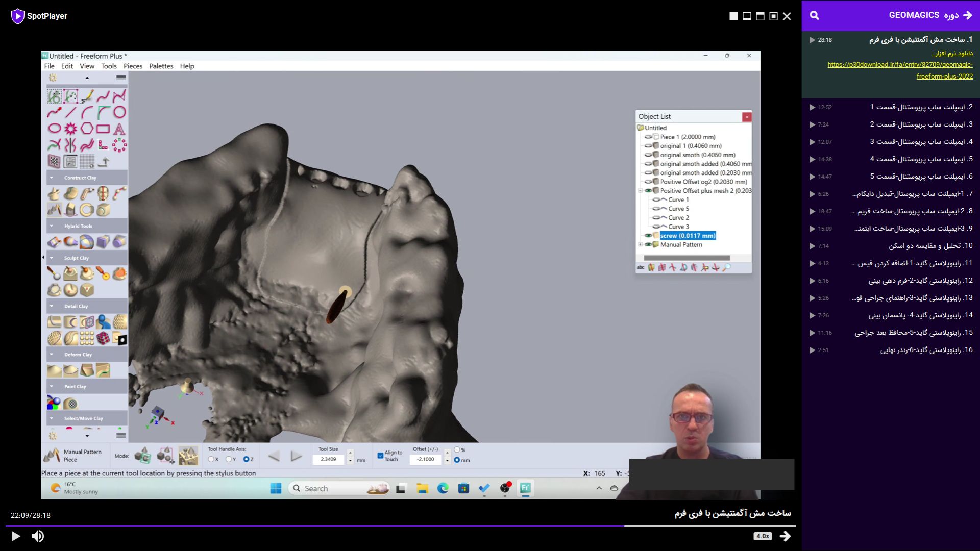The width and height of the screenshot is (980, 551).
Task: Click the Object List horizontal scrollbar
Action: click(x=687, y=258)
